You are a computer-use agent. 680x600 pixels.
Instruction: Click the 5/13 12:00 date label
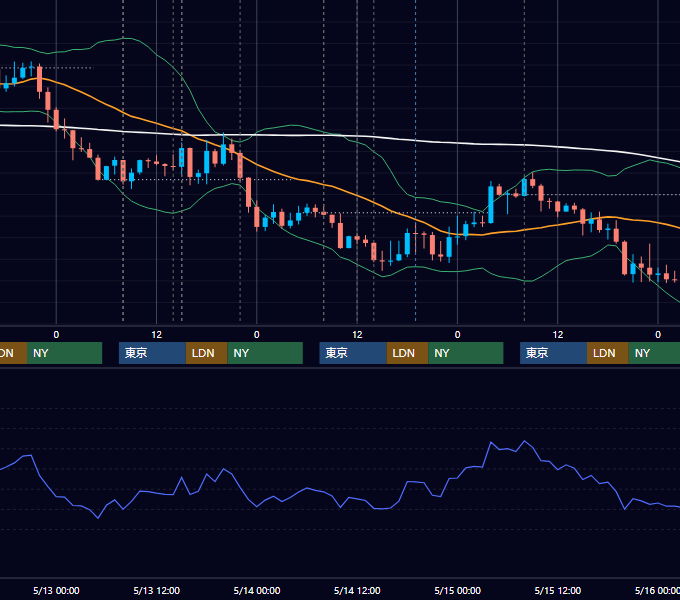(157, 590)
